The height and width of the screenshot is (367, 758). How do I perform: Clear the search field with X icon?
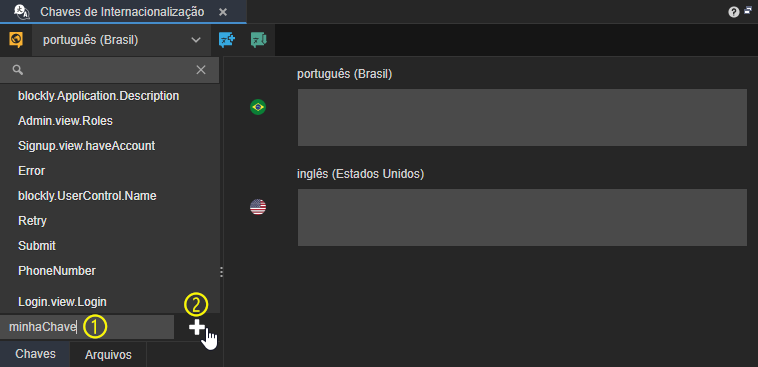coord(201,70)
